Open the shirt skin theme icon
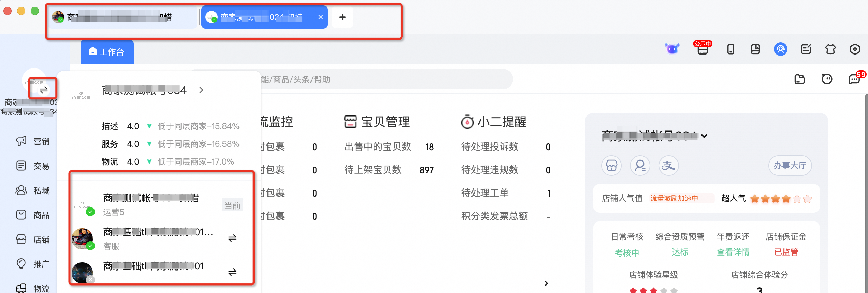868x293 pixels. [830, 49]
